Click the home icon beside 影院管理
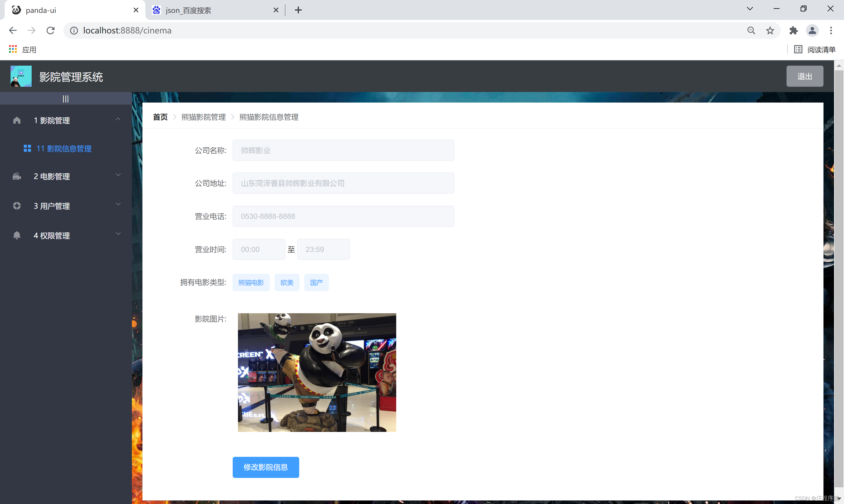This screenshot has width=844, height=504. (x=17, y=120)
